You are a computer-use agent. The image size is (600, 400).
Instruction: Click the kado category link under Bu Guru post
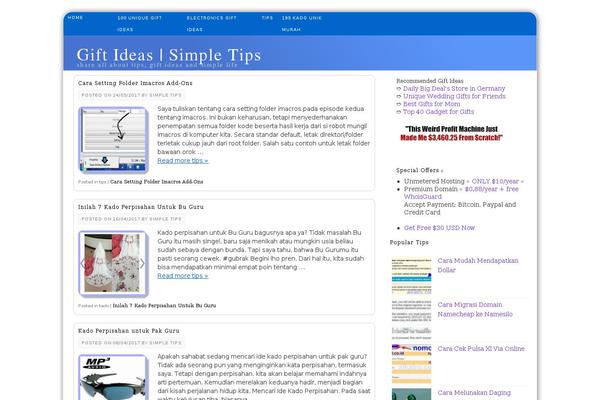point(104,306)
